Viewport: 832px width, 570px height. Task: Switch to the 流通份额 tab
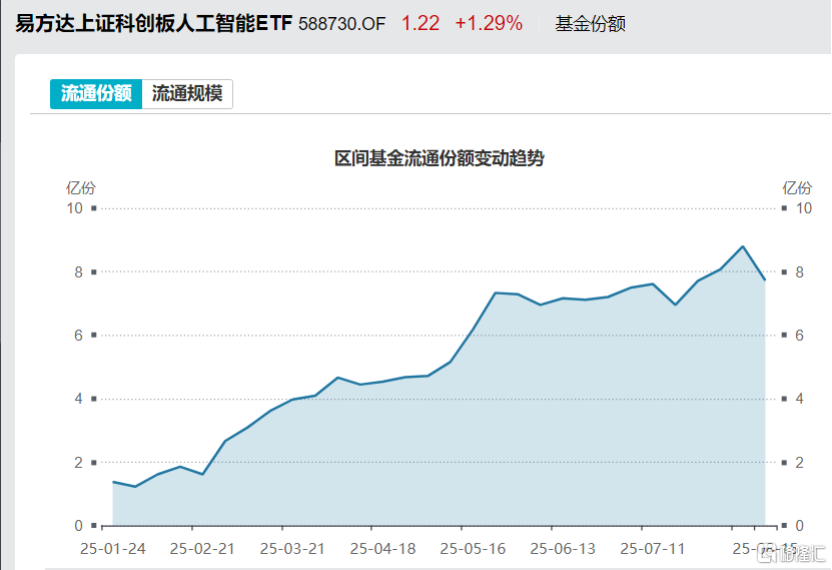pyautogui.click(x=96, y=94)
